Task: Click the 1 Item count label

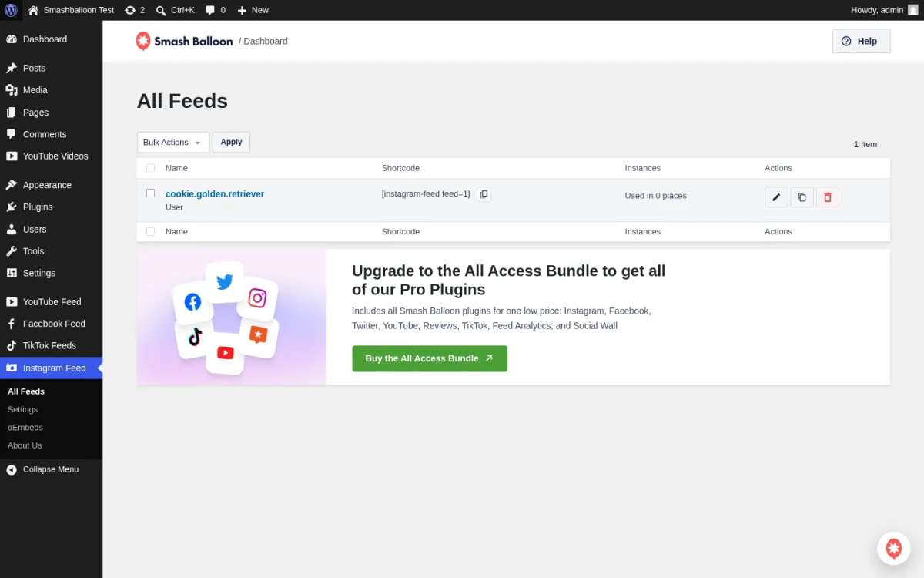Action: pyautogui.click(x=865, y=144)
